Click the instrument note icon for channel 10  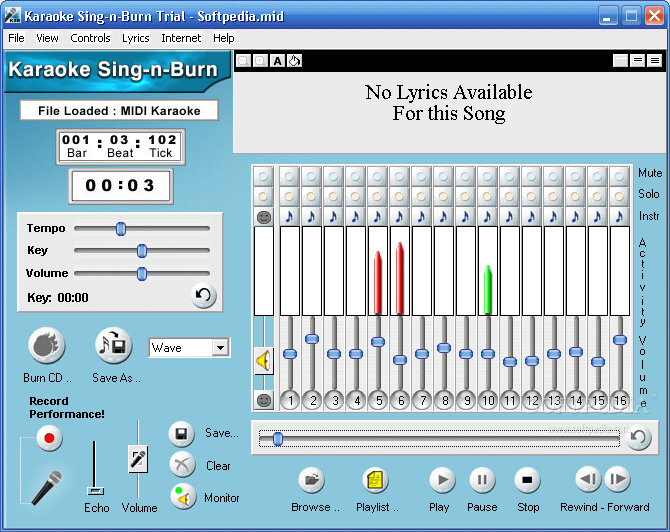[488, 217]
